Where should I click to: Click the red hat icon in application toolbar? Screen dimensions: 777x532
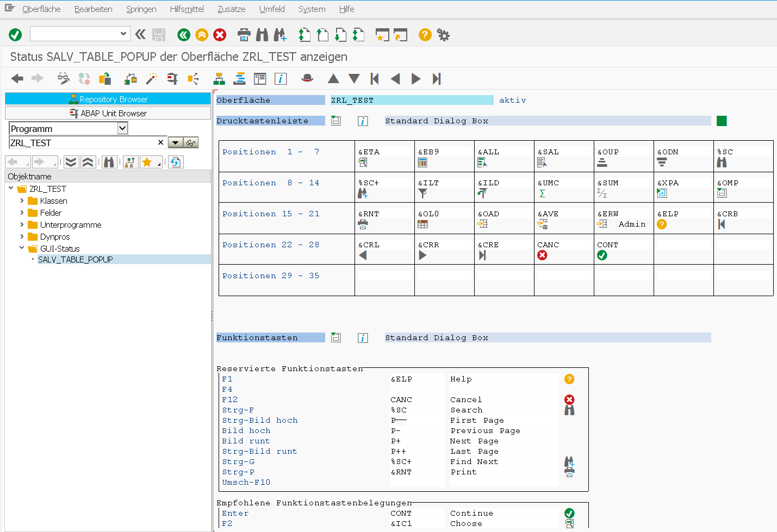click(307, 79)
